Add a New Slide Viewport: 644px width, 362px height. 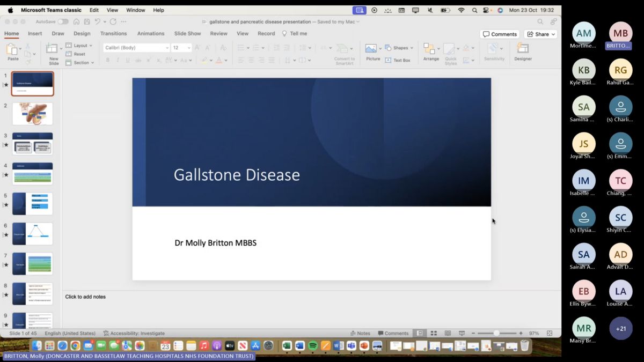click(x=54, y=54)
